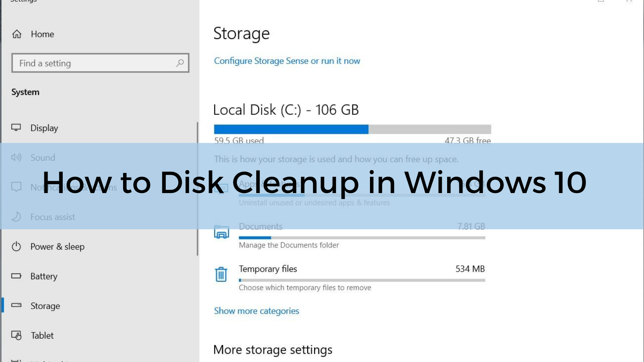Click Show more categories link

coord(256,310)
